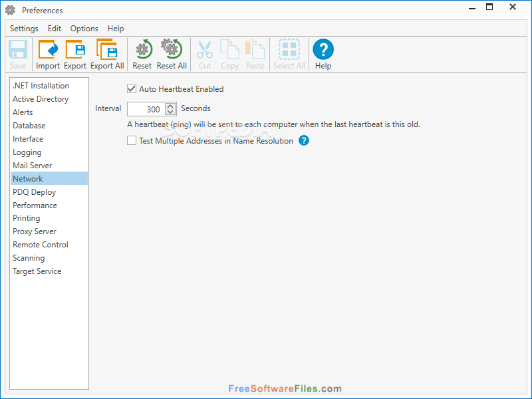Open the Options menu
The width and height of the screenshot is (532, 399).
pyautogui.click(x=84, y=29)
